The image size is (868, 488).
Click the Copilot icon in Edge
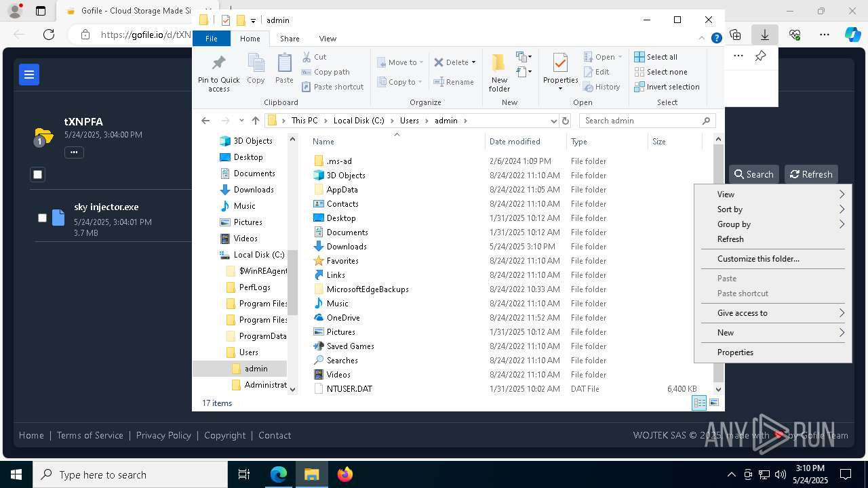[x=852, y=35]
